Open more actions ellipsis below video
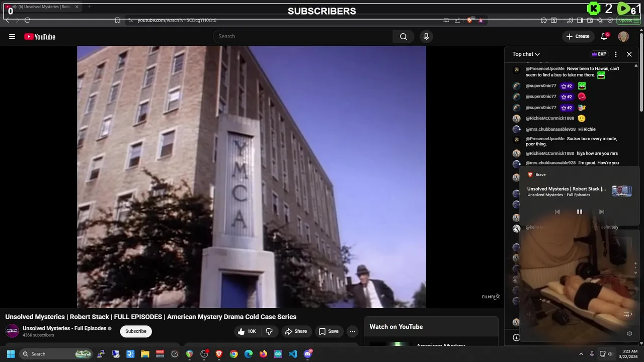644x362 pixels. click(352, 331)
